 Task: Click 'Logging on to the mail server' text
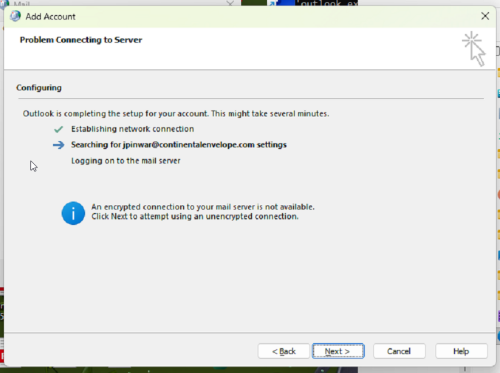pos(126,161)
